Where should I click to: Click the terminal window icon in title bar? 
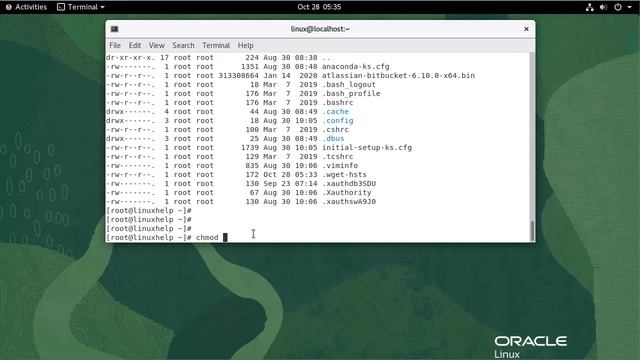(115, 29)
